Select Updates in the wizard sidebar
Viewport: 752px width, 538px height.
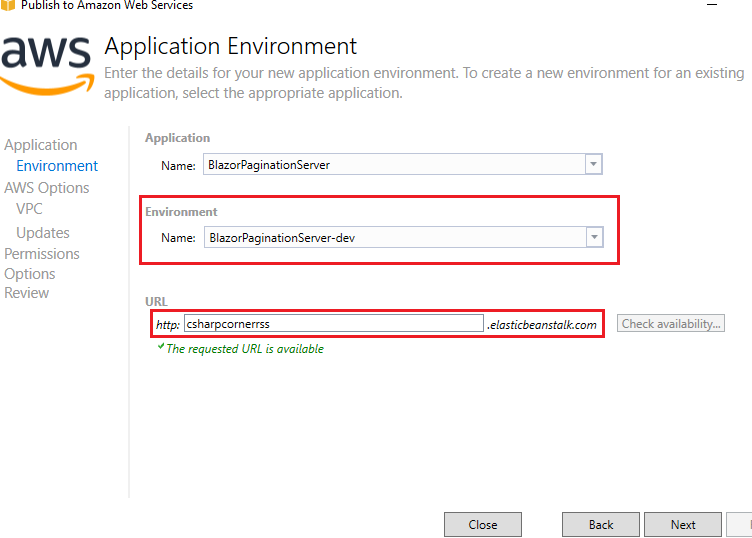(43, 233)
